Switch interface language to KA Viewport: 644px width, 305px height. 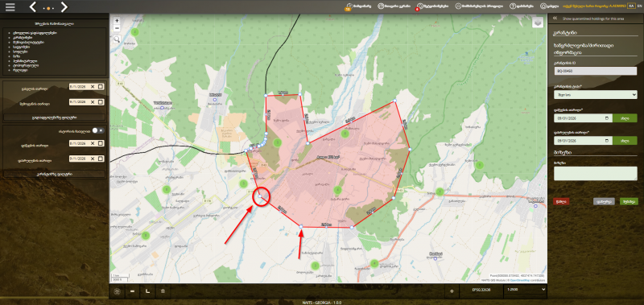coord(630,6)
